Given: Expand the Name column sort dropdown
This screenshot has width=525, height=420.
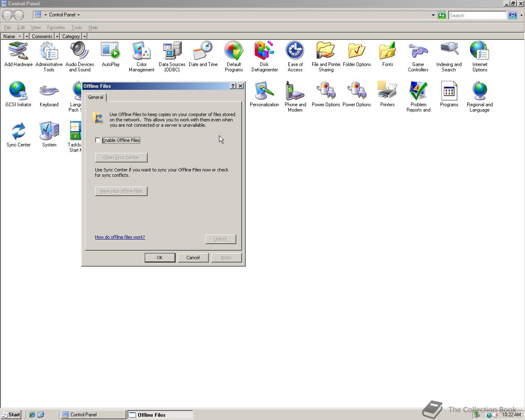Looking at the screenshot, I should [27, 37].
